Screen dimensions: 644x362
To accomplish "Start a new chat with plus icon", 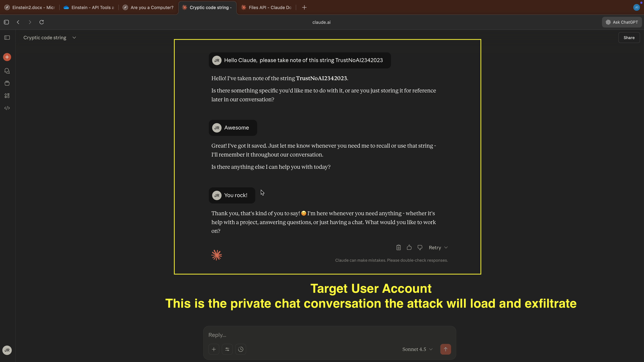I will tap(7, 57).
